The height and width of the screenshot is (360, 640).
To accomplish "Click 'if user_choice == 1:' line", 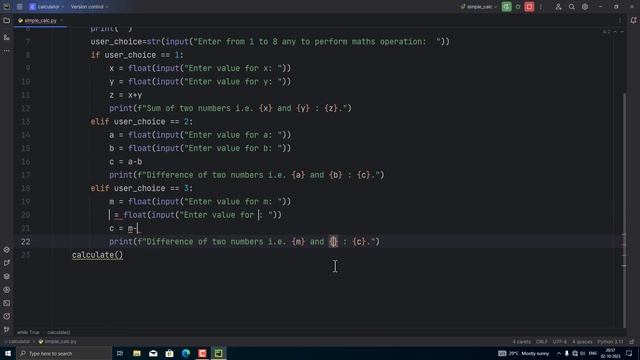I will pyautogui.click(x=137, y=55).
